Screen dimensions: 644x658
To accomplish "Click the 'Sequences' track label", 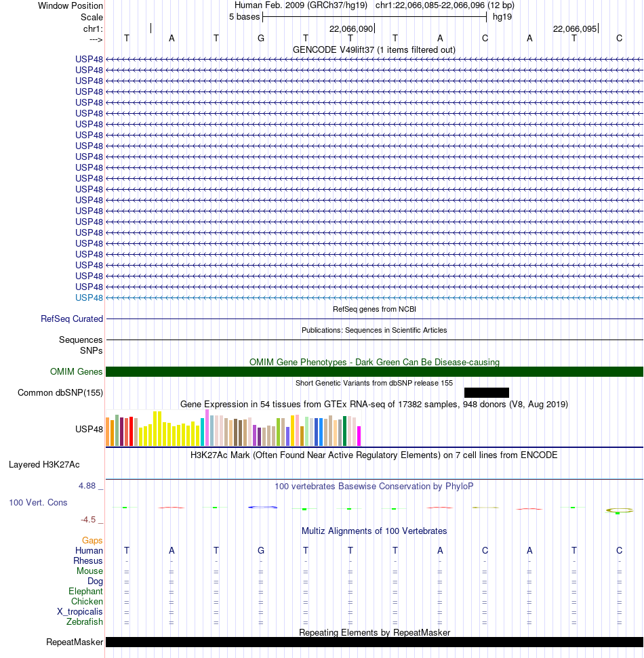I will (x=81, y=340).
